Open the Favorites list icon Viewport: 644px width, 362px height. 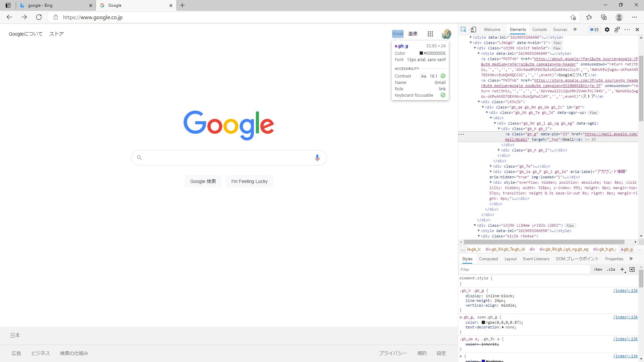click(589, 17)
